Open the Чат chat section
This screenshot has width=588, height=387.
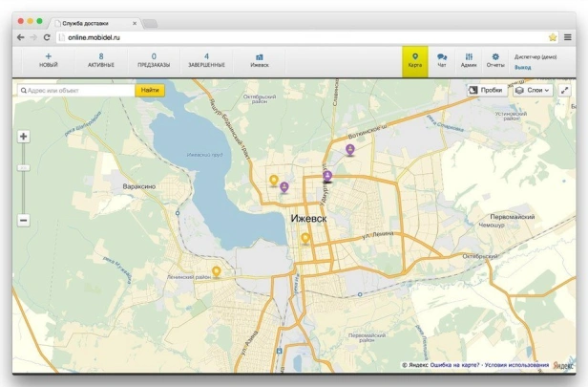442,60
